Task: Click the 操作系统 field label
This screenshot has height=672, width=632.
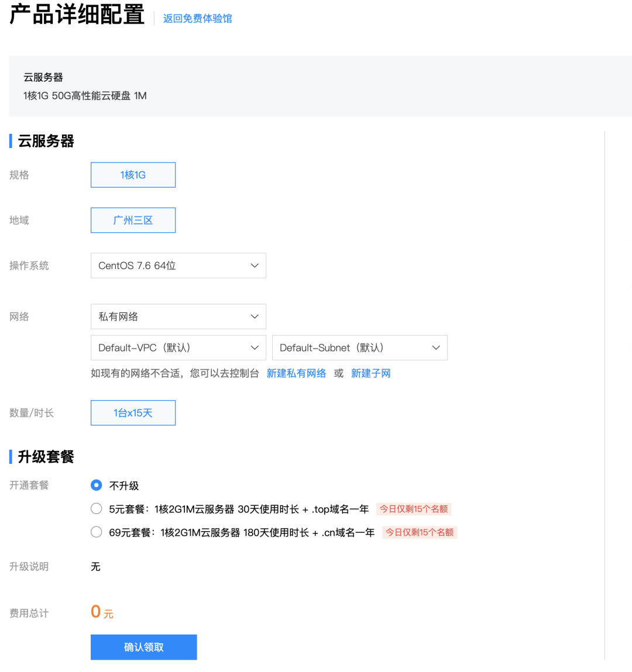Action: (29, 266)
